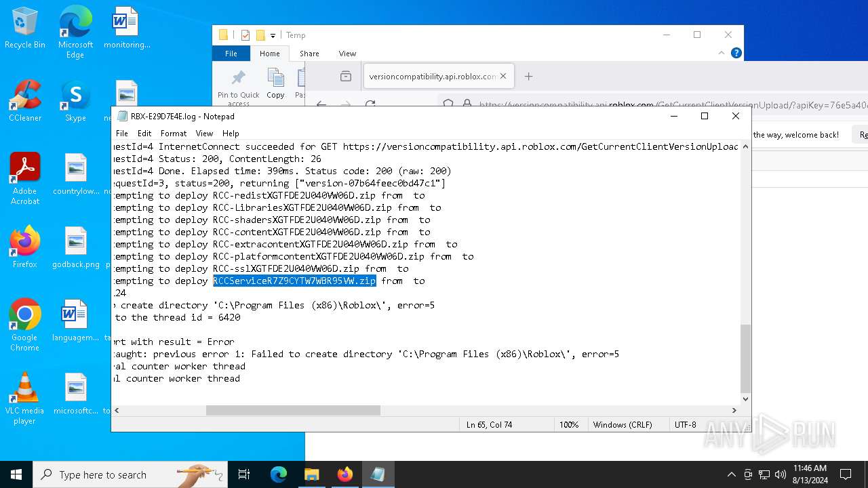Switch to the Explorer Home tab
Screen dimensions: 868x488
pyautogui.click(x=269, y=54)
